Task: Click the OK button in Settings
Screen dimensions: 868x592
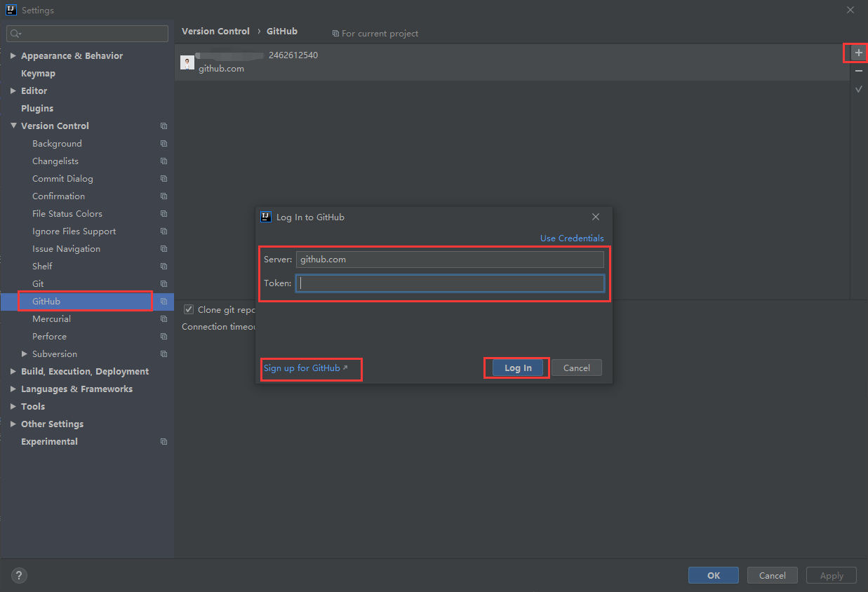Action: point(714,575)
